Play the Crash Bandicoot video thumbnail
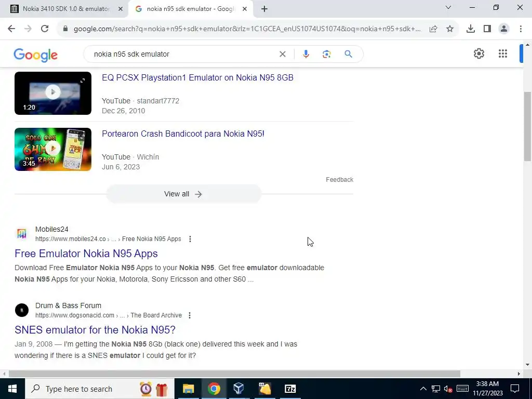The height and width of the screenshot is (399, 532). click(53, 149)
